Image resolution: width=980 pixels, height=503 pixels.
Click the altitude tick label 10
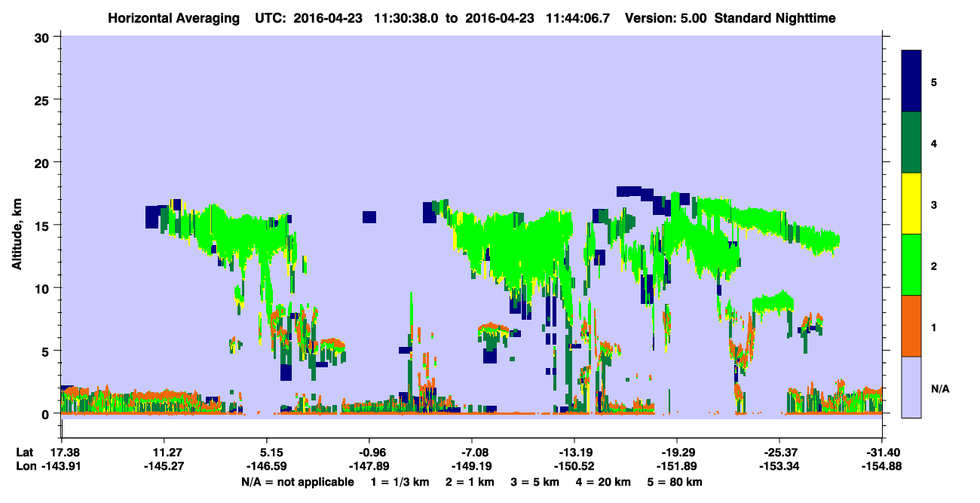[44, 288]
